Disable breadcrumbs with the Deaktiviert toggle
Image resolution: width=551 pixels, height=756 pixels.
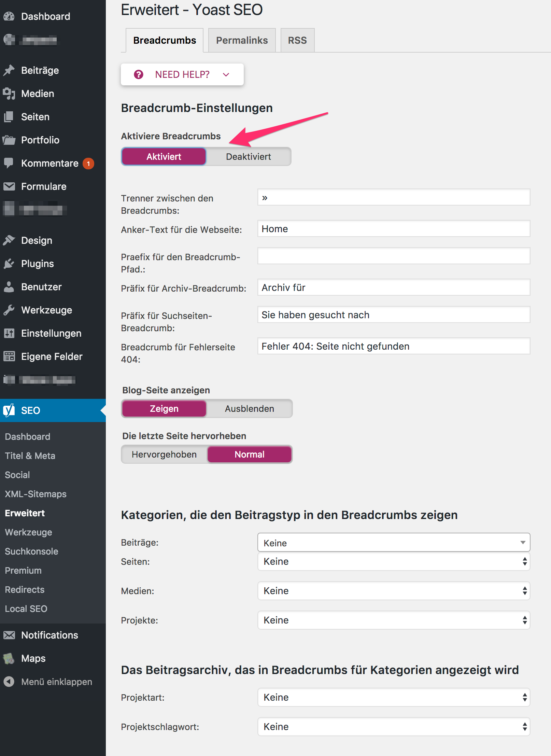tap(248, 157)
